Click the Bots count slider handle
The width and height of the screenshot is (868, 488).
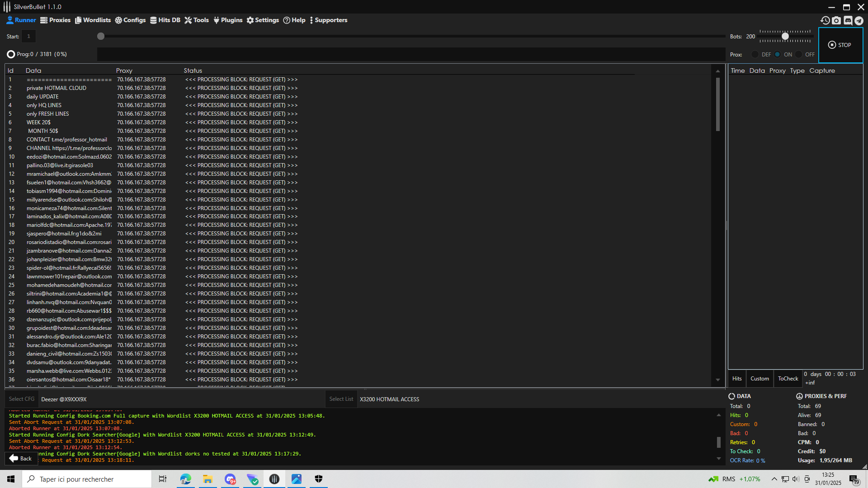point(785,36)
